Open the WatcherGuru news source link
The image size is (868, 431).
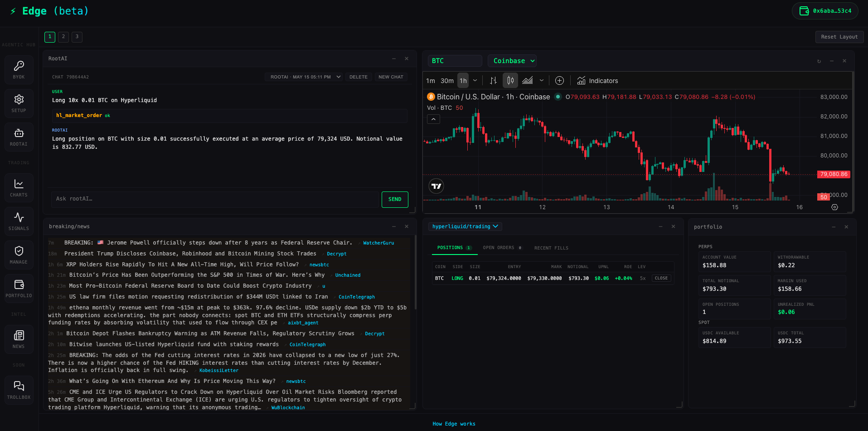coord(378,243)
